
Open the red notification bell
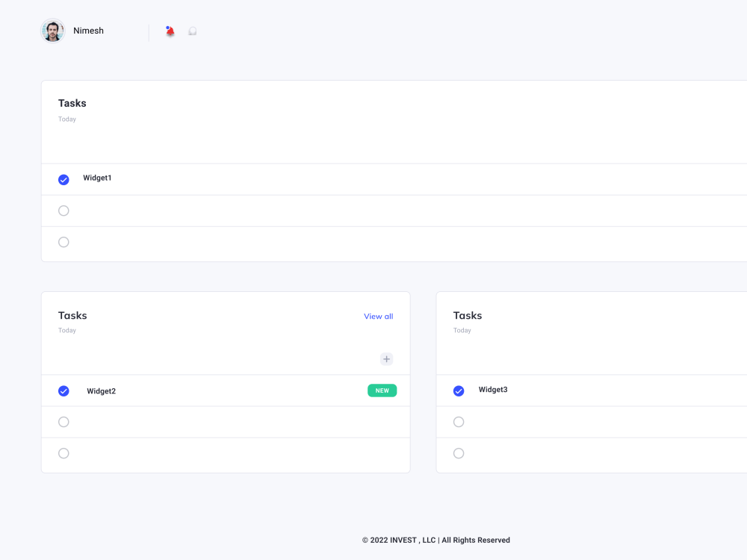coord(170,31)
